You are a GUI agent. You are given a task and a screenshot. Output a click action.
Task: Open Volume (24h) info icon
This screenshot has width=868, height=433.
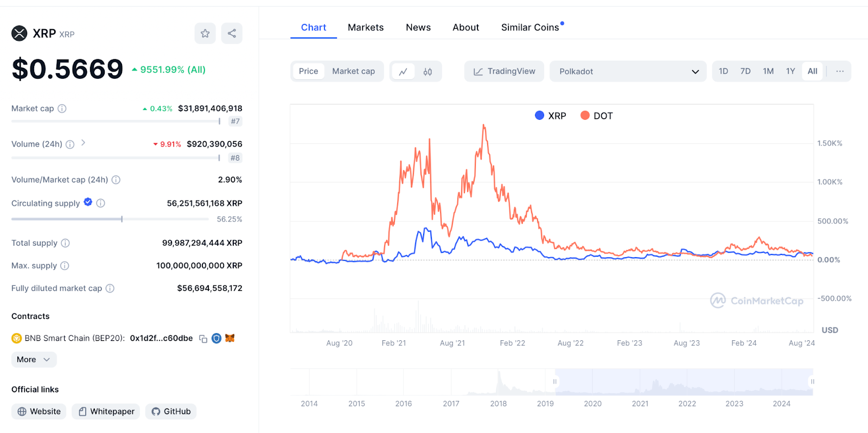[70, 144]
